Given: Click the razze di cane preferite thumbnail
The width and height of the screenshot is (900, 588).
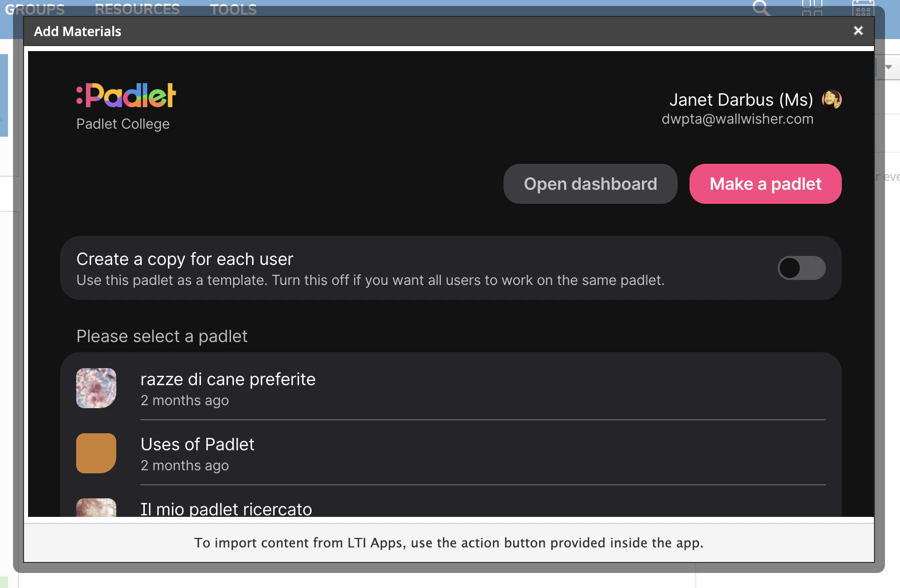Looking at the screenshot, I should [96, 388].
